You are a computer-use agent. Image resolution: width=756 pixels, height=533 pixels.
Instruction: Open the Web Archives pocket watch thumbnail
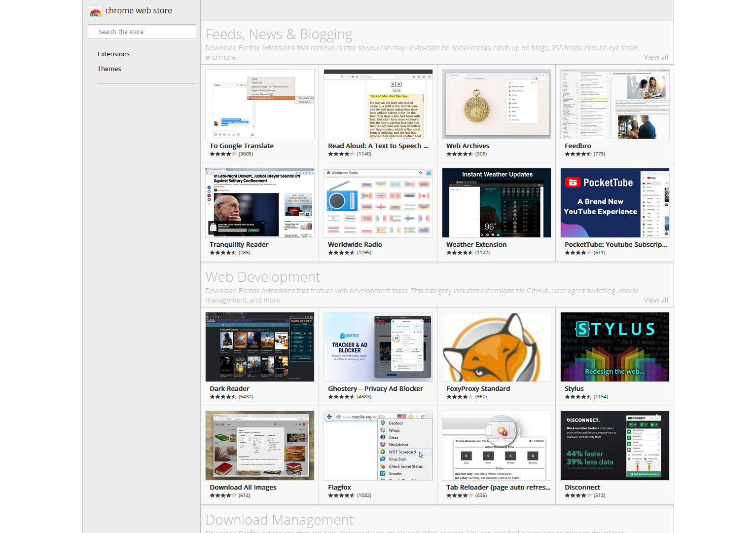tap(497, 104)
